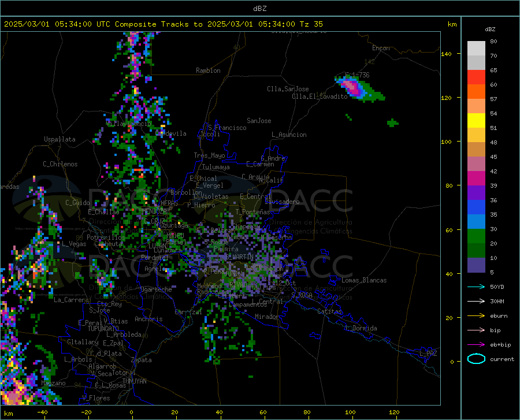Click the cyan 'current' ellipse legend symbol
520x420 pixels.
point(476,359)
